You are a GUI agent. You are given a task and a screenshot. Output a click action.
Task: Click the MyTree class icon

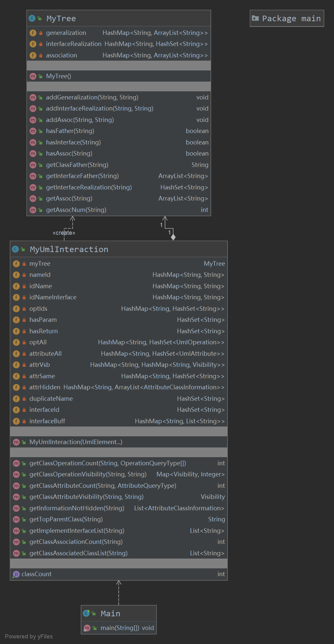pos(32,18)
